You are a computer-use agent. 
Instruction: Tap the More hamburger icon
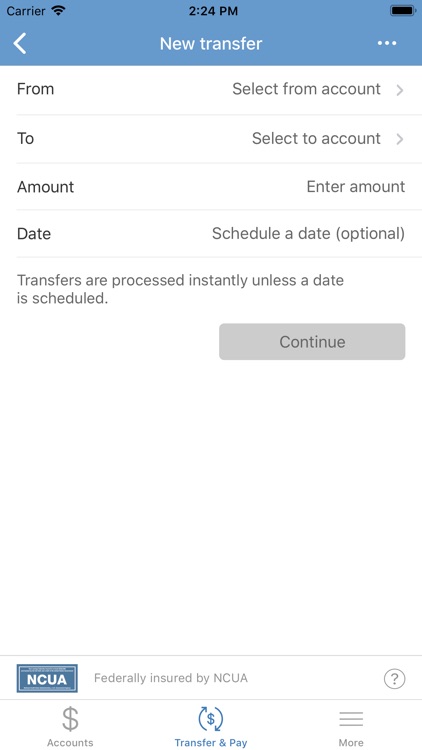pyautogui.click(x=351, y=719)
